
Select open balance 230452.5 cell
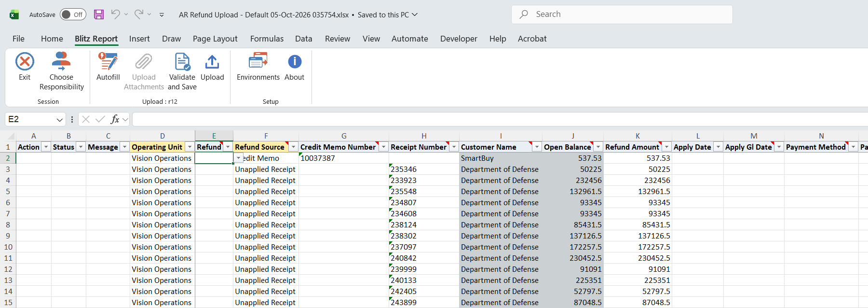coord(573,258)
